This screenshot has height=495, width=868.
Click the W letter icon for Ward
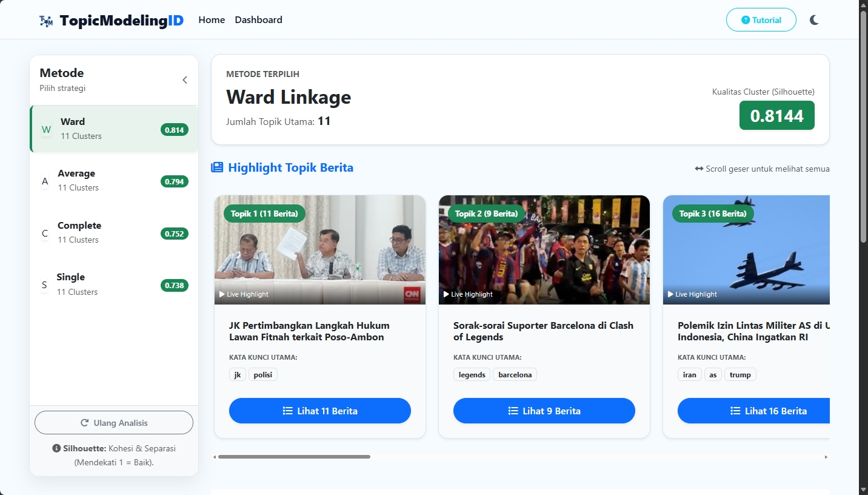point(46,129)
